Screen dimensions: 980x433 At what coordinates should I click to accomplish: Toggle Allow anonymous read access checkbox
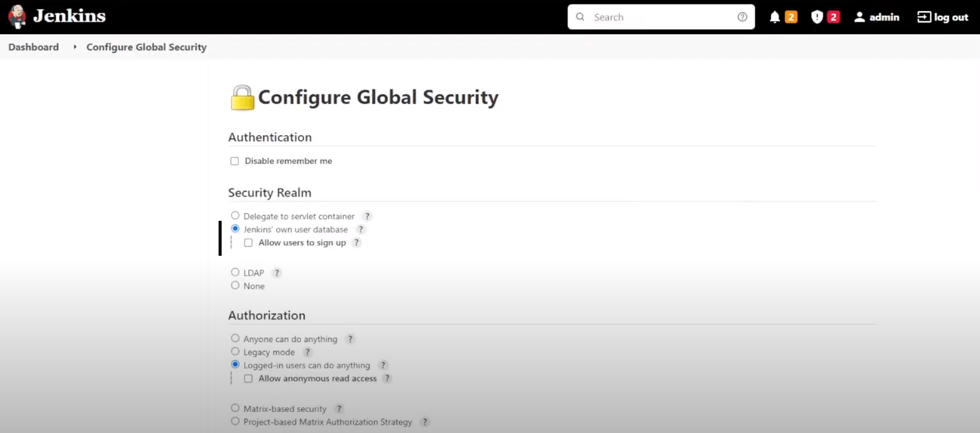point(248,379)
